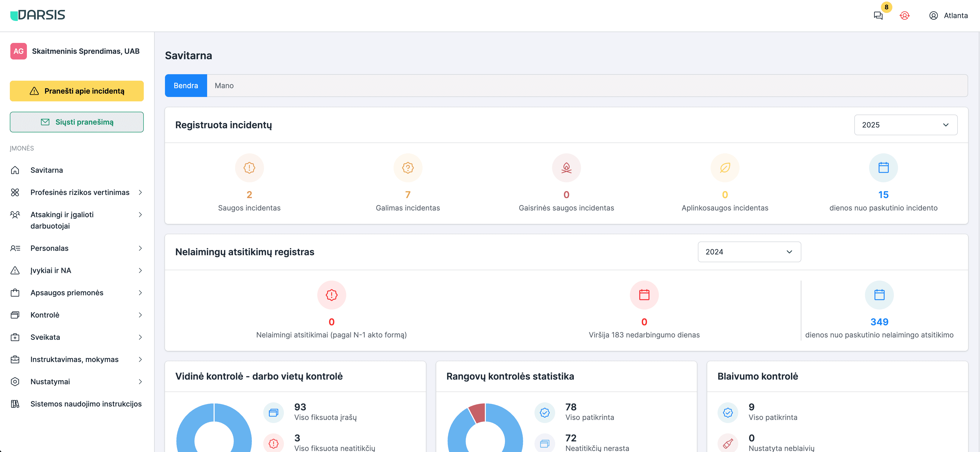Expand Profesinės rizikos vertinimas chevron
This screenshot has width=980, height=452.
[140, 192]
